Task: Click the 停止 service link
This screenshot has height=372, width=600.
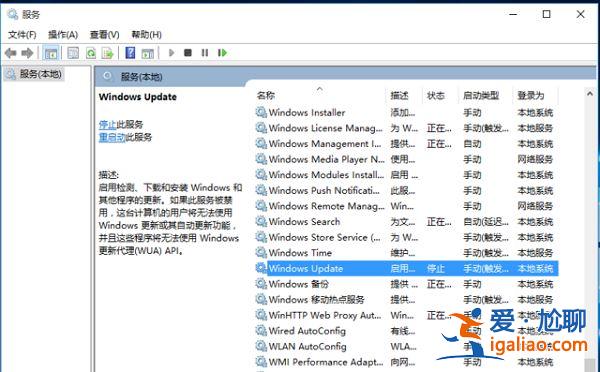Action: pyautogui.click(x=108, y=124)
